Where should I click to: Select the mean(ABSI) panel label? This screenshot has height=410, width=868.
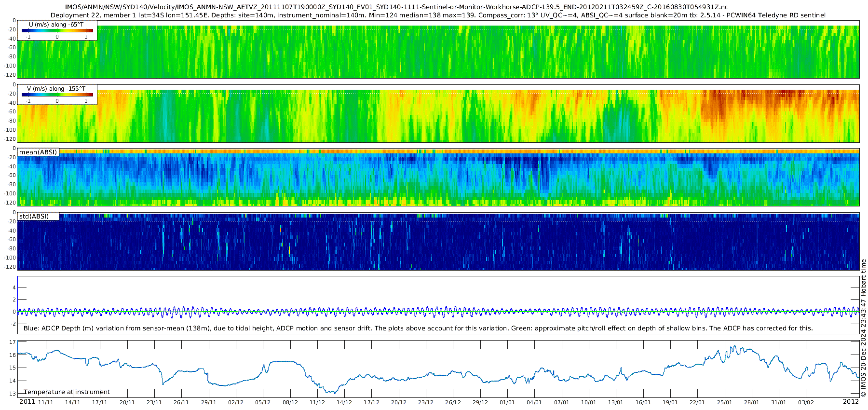coord(38,152)
